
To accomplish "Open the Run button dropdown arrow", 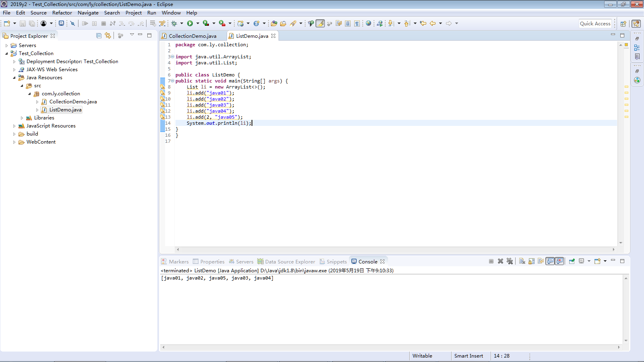I will 198,23.
